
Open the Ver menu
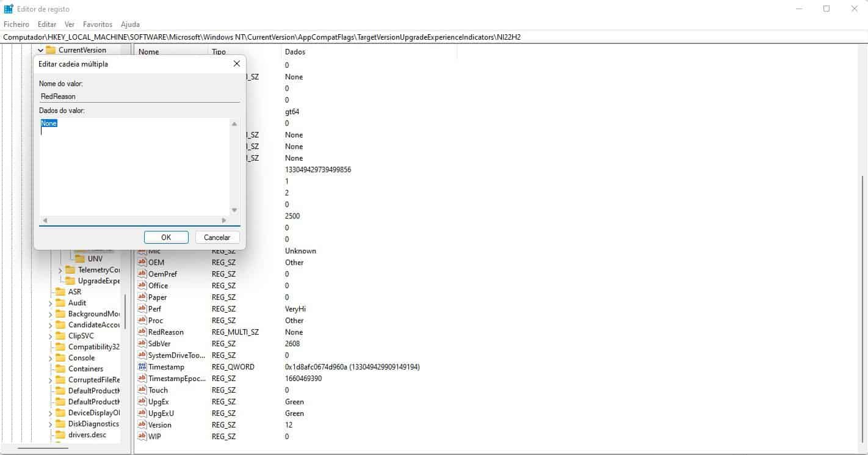click(70, 24)
